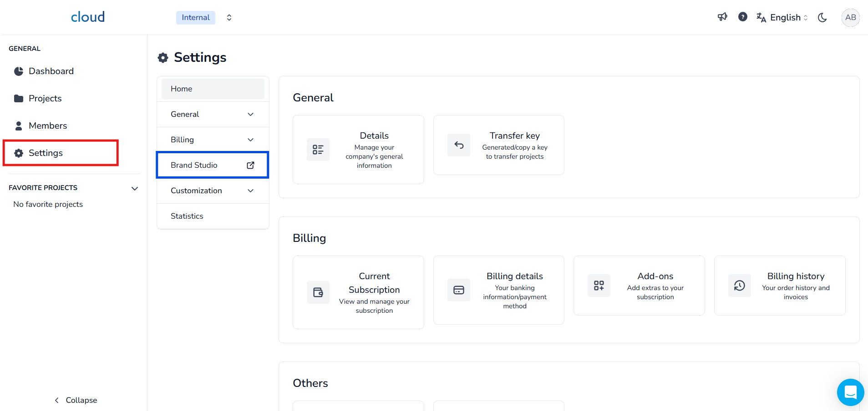The height and width of the screenshot is (411, 868).
Task: Collapse the Favorite Projects section
Action: (x=135, y=188)
